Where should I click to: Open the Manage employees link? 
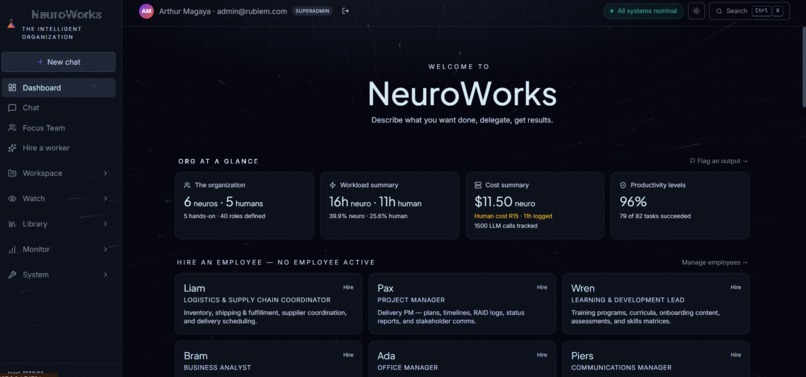(715, 262)
